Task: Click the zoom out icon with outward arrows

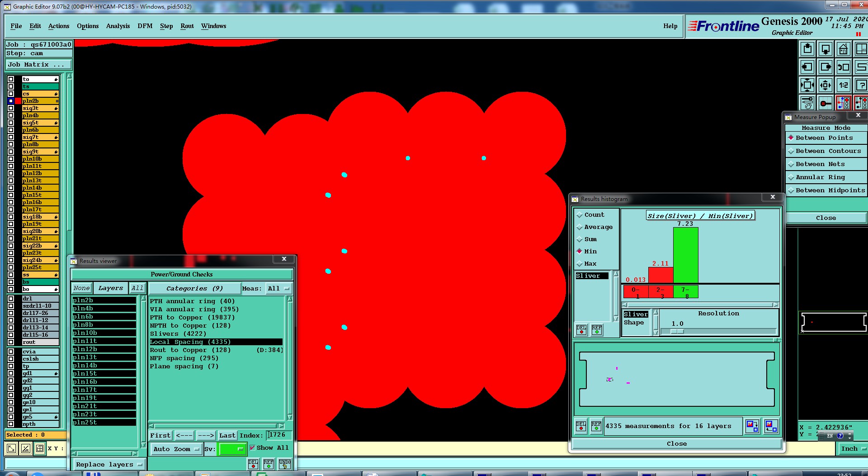Action: tap(826, 85)
